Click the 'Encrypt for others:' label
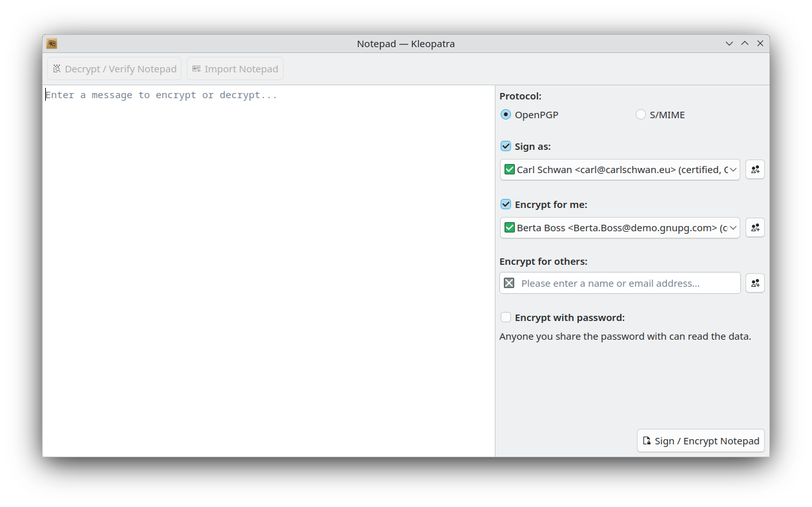 [543, 262]
